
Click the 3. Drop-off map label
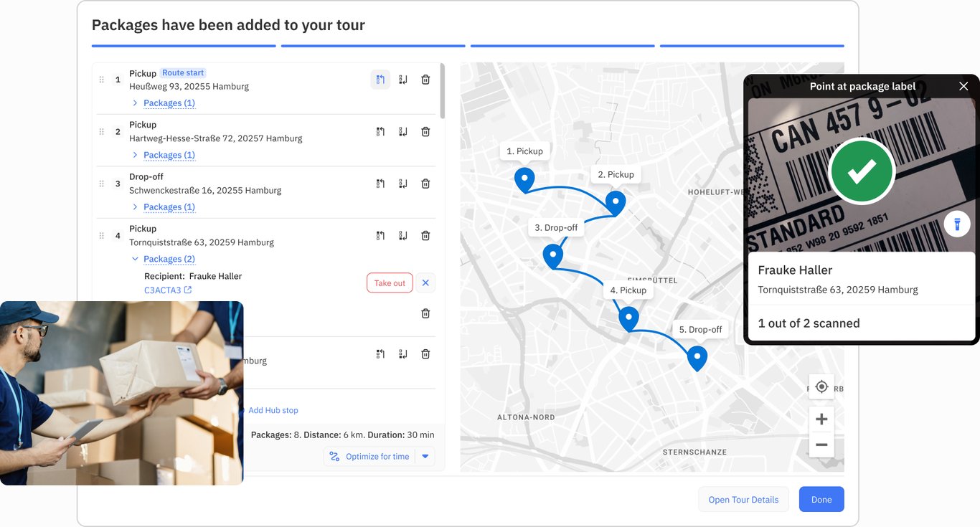pos(556,228)
